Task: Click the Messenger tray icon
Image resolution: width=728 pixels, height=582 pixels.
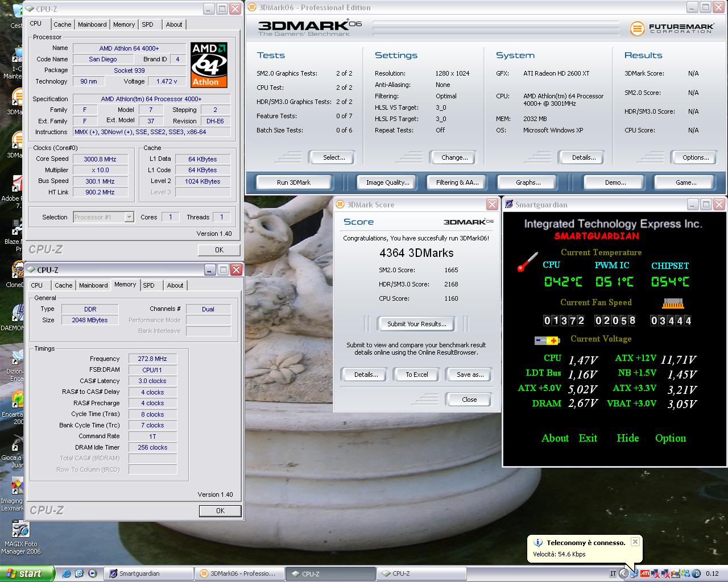Action: click(686, 573)
